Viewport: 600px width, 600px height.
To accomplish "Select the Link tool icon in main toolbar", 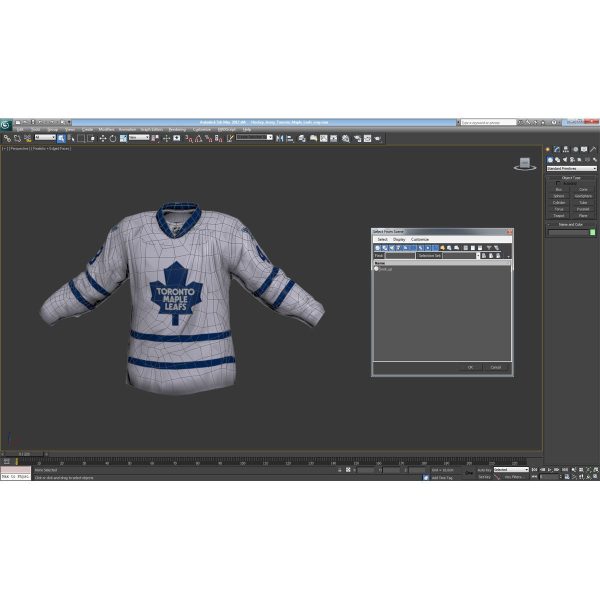I will [7, 139].
